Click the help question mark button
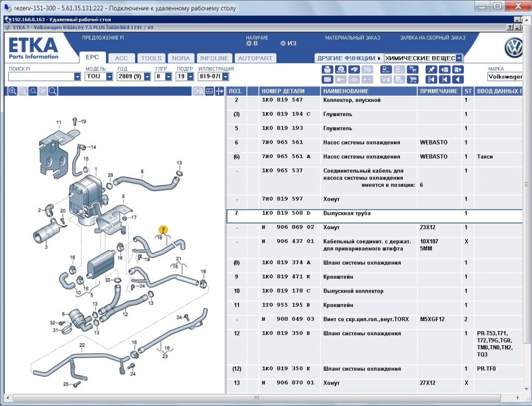 pos(510,28)
